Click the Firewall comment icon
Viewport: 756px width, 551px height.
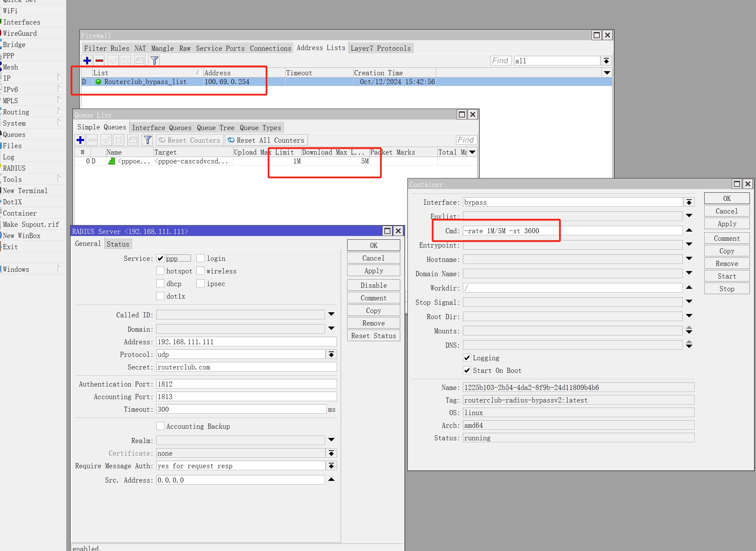point(140,61)
